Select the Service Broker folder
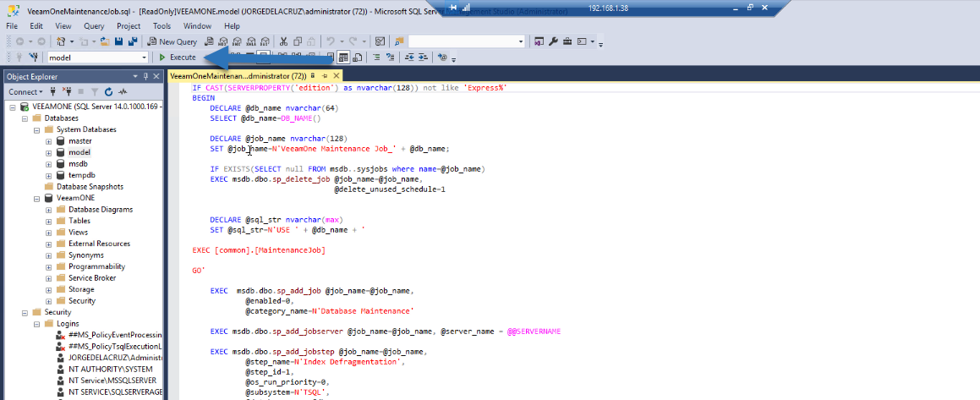980x400 pixels. coord(92,277)
